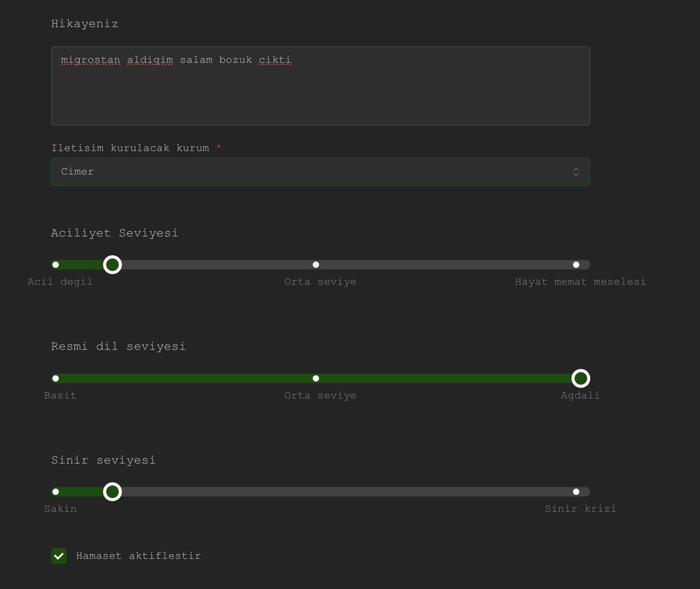Choose the leftmost dot on Resmi dil slider
The height and width of the screenshot is (589, 700).
click(x=56, y=378)
